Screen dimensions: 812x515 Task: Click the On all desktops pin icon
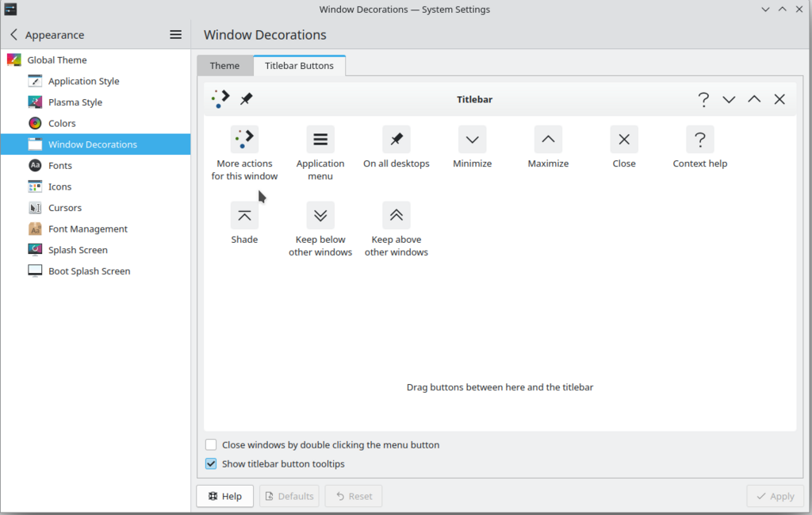(396, 140)
